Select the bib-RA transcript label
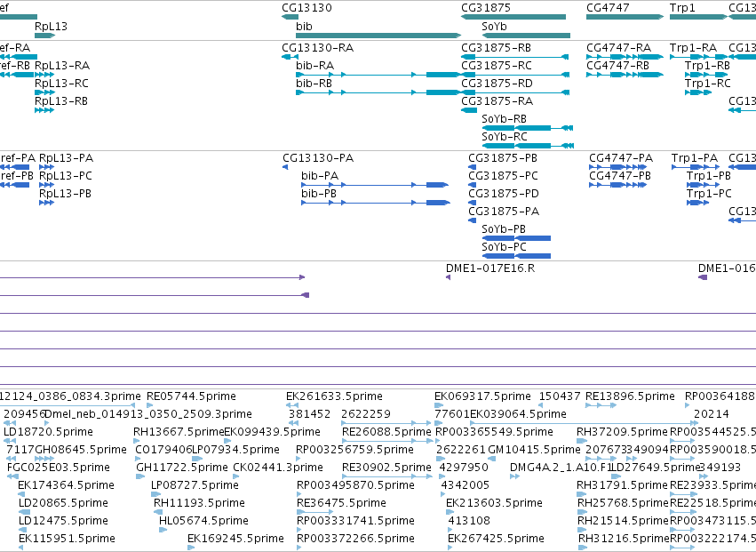 click(x=314, y=66)
